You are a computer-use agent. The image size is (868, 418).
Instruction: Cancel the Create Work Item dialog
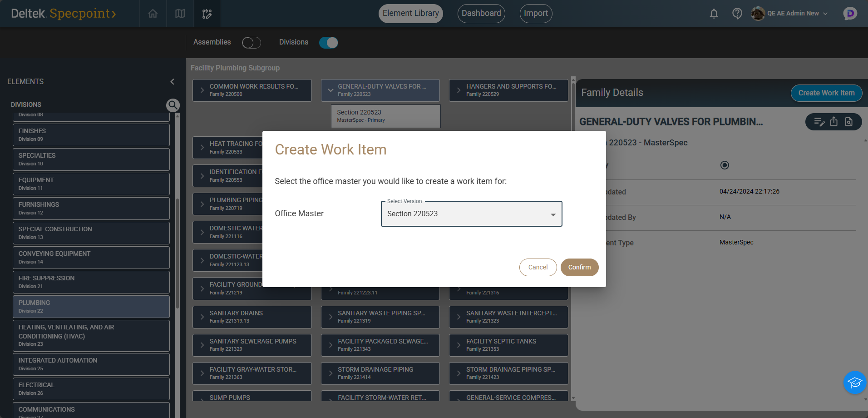coord(538,267)
